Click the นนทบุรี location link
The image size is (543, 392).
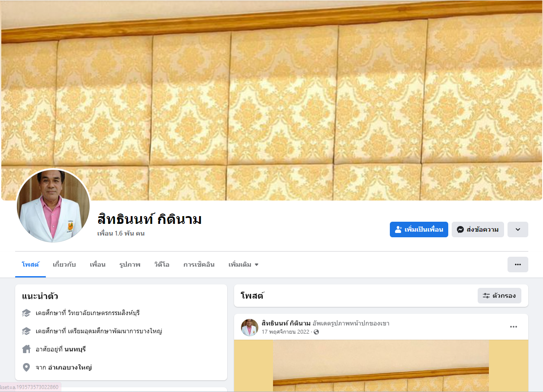click(78, 349)
